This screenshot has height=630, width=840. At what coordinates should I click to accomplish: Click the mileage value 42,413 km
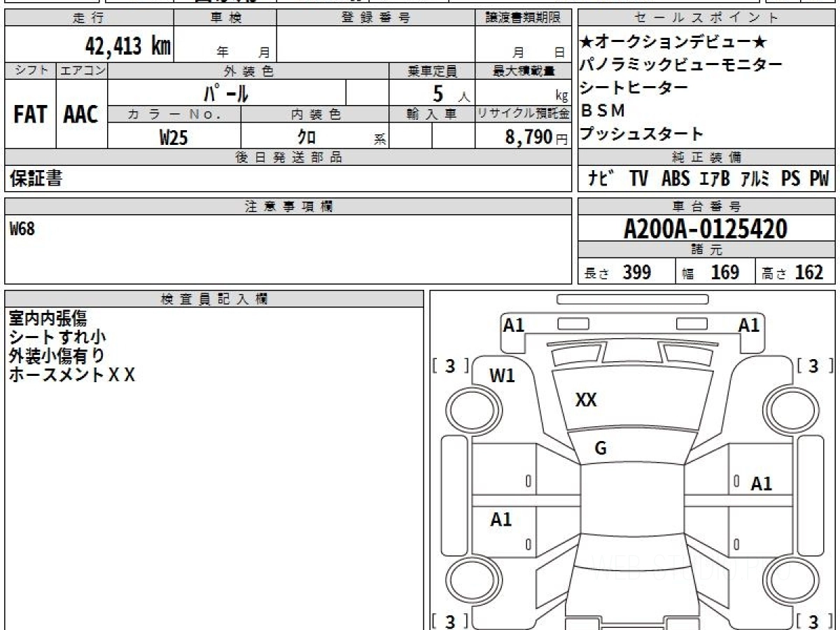click(x=128, y=46)
